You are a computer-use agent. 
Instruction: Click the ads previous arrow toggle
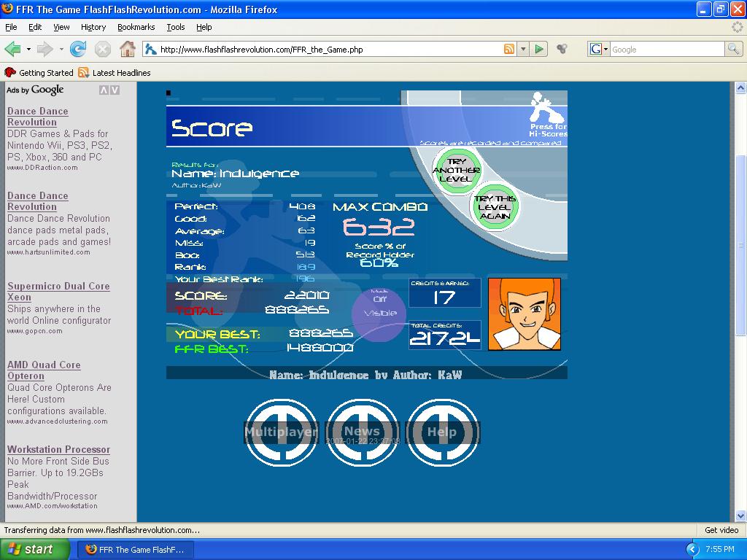[x=104, y=90]
